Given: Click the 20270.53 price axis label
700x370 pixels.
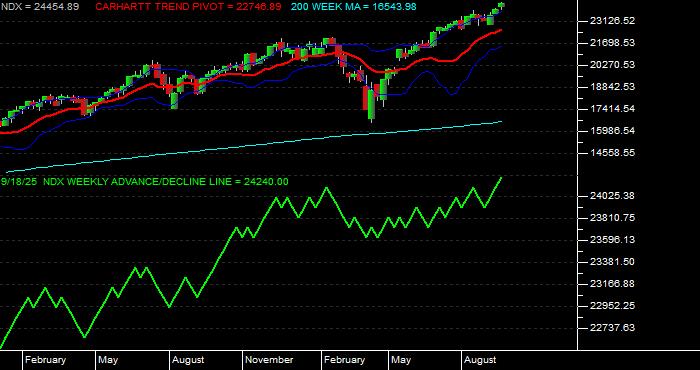Looking at the screenshot, I should pyautogui.click(x=612, y=65).
